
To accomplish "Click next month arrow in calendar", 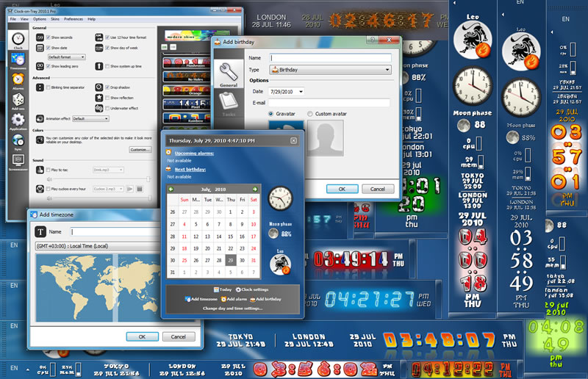I will click(255, 189).
